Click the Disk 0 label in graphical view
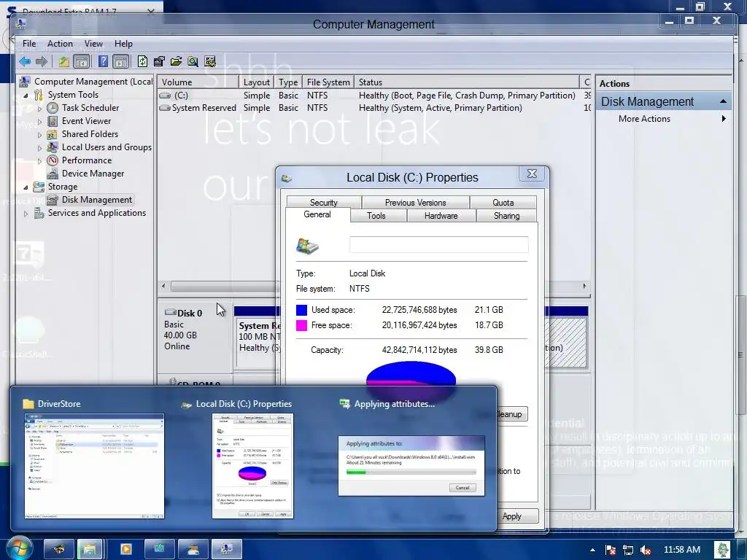 189,314
